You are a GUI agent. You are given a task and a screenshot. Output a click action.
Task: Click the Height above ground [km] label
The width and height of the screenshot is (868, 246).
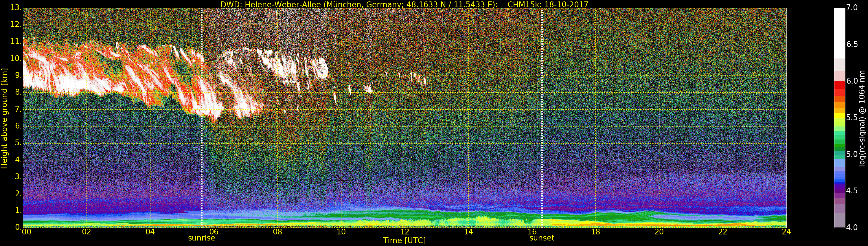(4, 118)
